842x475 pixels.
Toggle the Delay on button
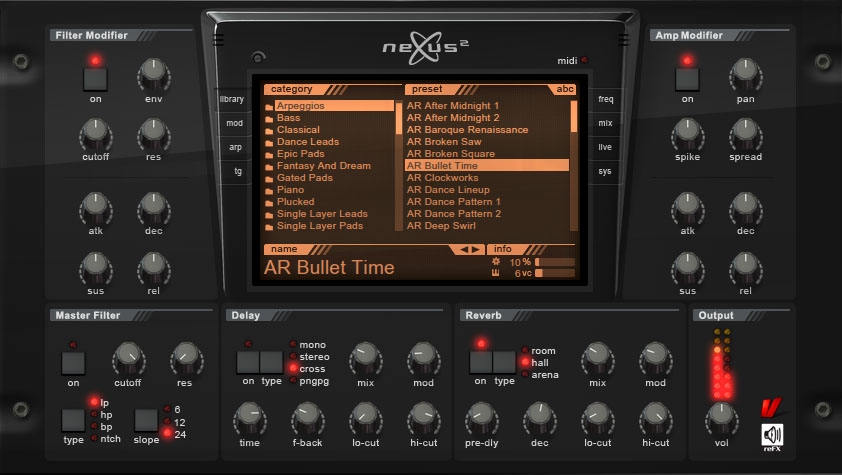pyautogui.click(x=248, y=362)
